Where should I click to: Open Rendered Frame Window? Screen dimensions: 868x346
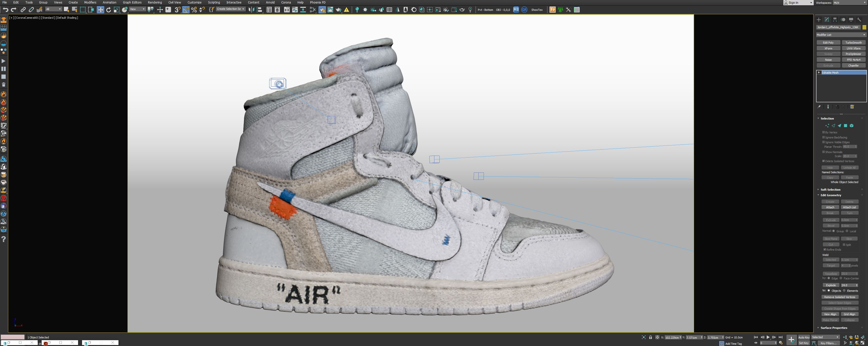(x=330, y=10)
